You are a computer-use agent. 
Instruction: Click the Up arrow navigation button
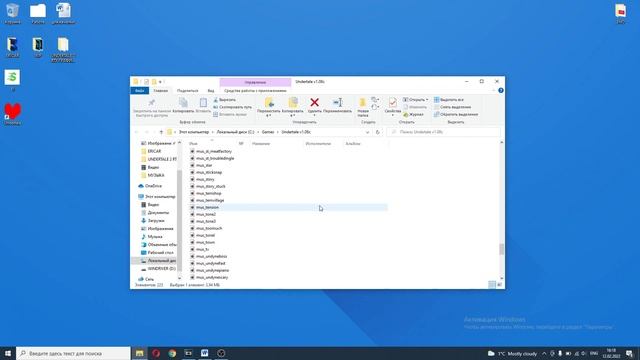(x=161, y=132)
